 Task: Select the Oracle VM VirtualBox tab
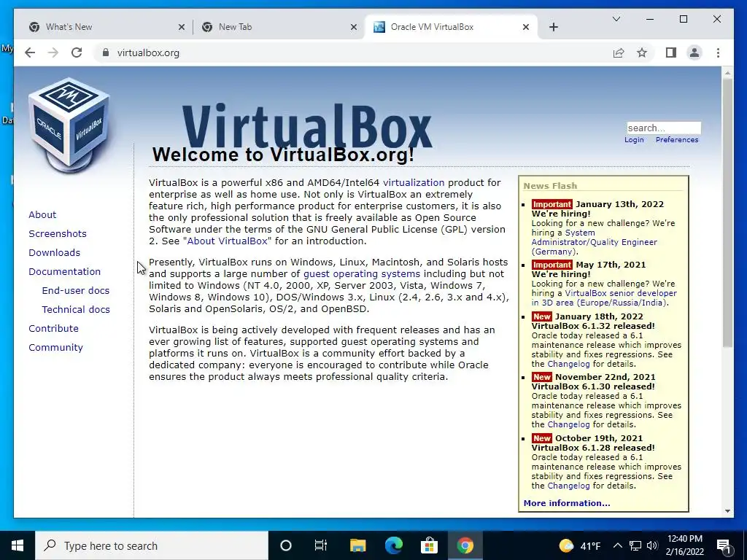point(451,27)
